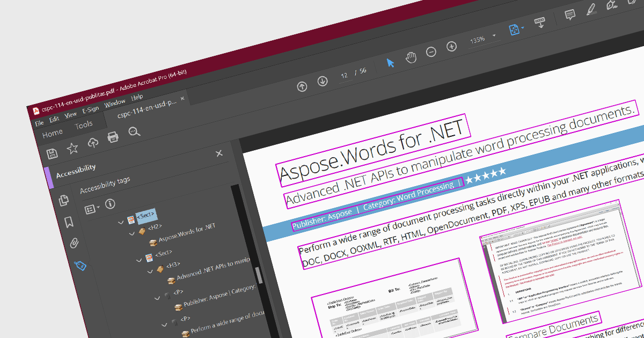Click the scrolling mode keyboard-arrow icon
The width and height of the screenshot is (644, 338).
540,23
